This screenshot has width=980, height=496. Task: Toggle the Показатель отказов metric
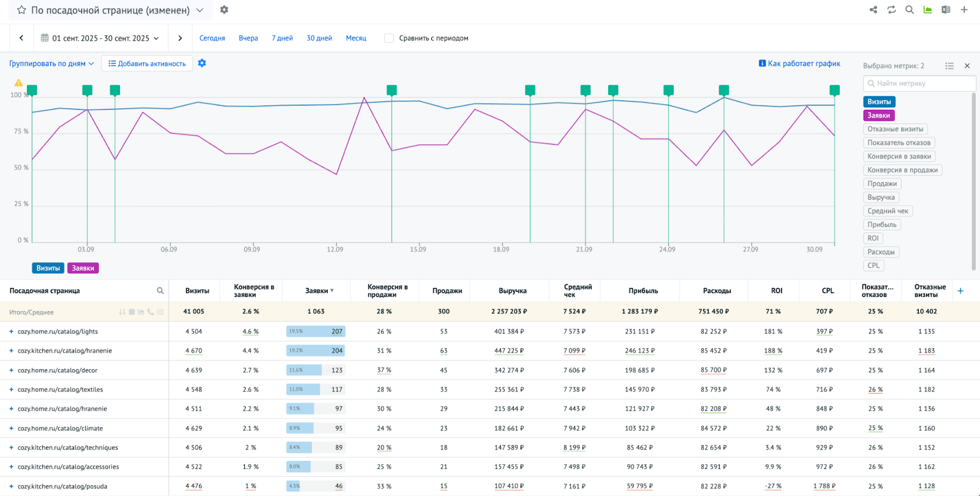pyautogui.click(x=899, y=143)
